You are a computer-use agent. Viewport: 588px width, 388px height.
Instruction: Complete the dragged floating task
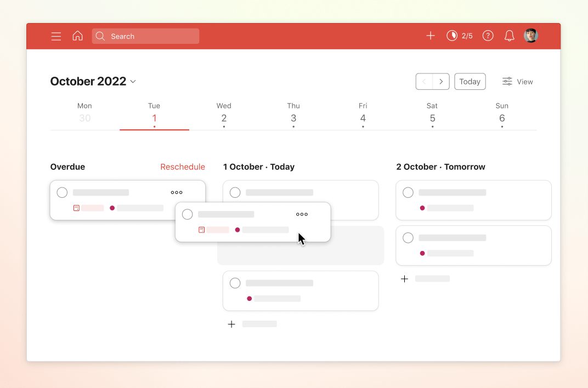(188, 214)
